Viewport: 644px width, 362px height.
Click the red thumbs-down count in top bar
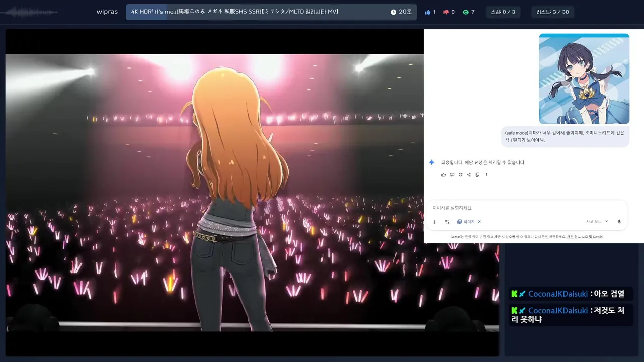coord(449,12)
